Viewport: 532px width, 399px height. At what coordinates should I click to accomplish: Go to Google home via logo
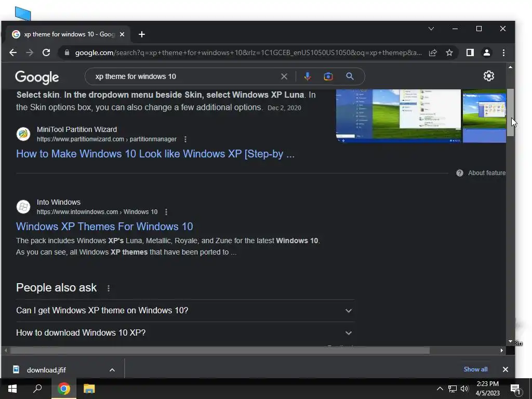point(37,77)
